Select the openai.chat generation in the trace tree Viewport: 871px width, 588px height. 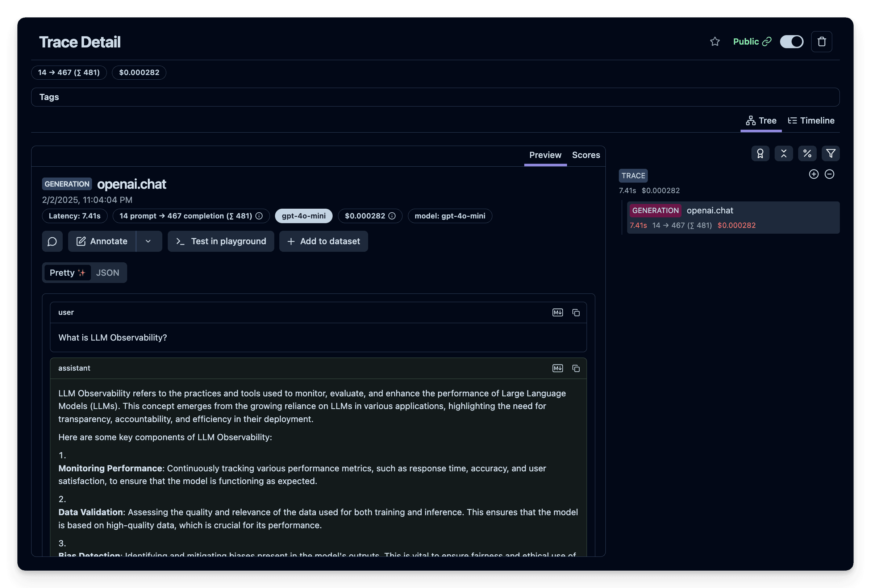(x=709, y=210)
